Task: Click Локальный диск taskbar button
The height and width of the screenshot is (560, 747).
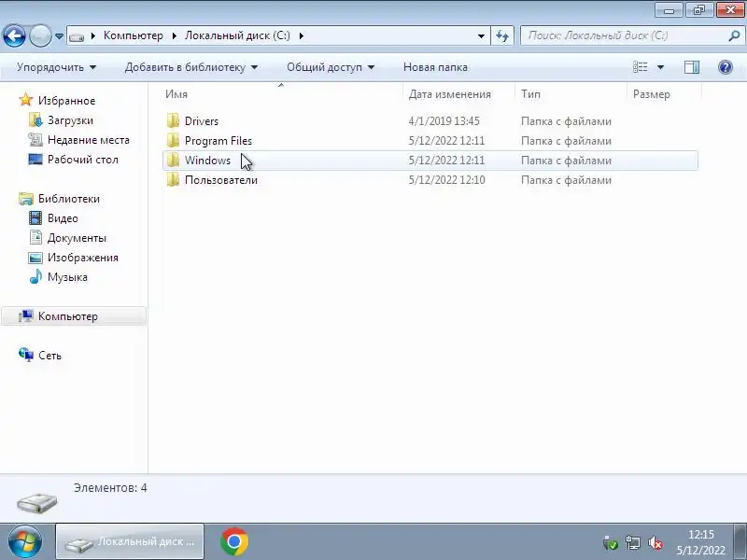Action: click(130, 541)
